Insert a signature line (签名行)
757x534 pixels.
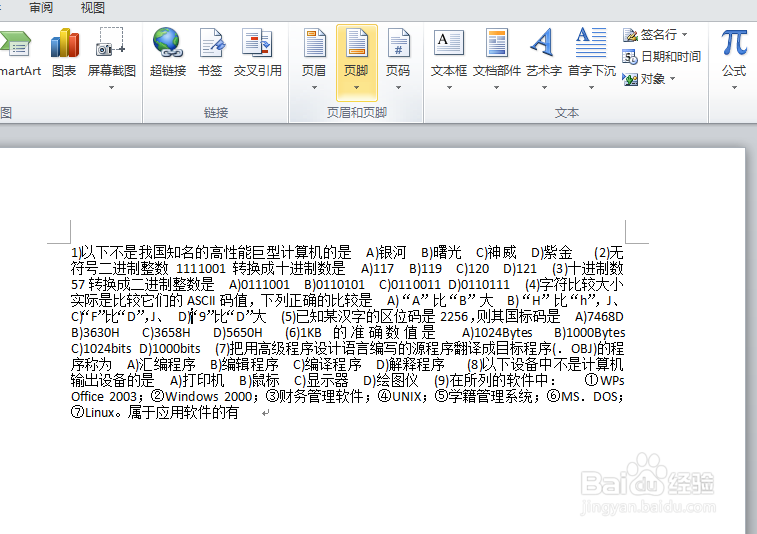pyautogui.click(x=655, y=35)
